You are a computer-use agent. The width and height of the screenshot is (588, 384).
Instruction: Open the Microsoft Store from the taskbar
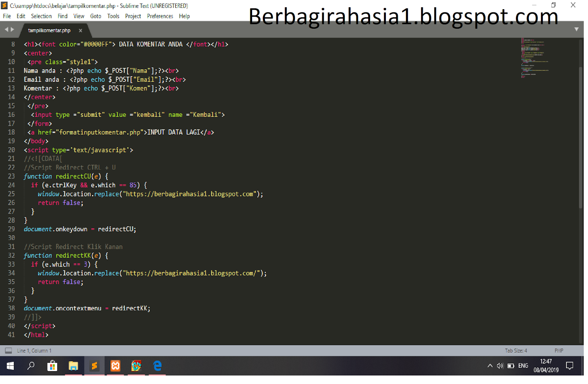click(x=52, y=366)
